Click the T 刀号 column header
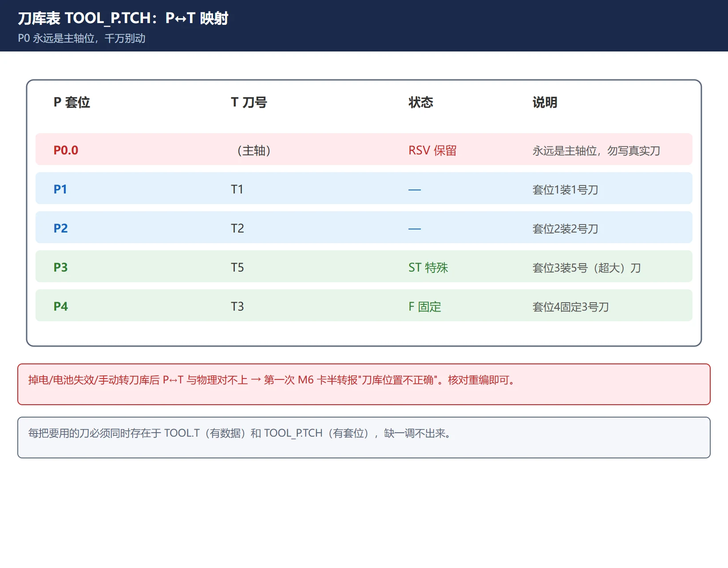The width and height of the screenshot is (728, 568). (249, 103)
